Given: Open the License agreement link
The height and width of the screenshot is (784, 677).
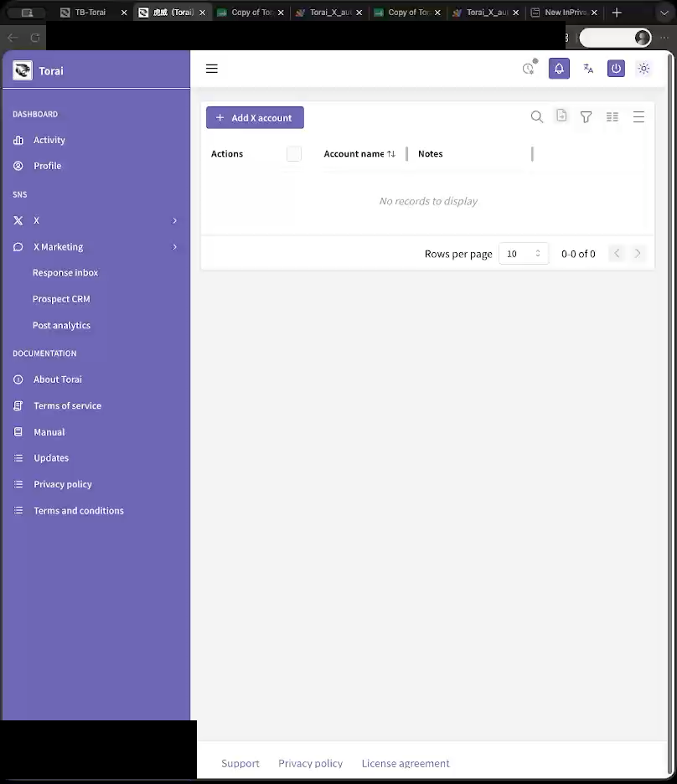Looking at the screenshot, I should point(406,764).
